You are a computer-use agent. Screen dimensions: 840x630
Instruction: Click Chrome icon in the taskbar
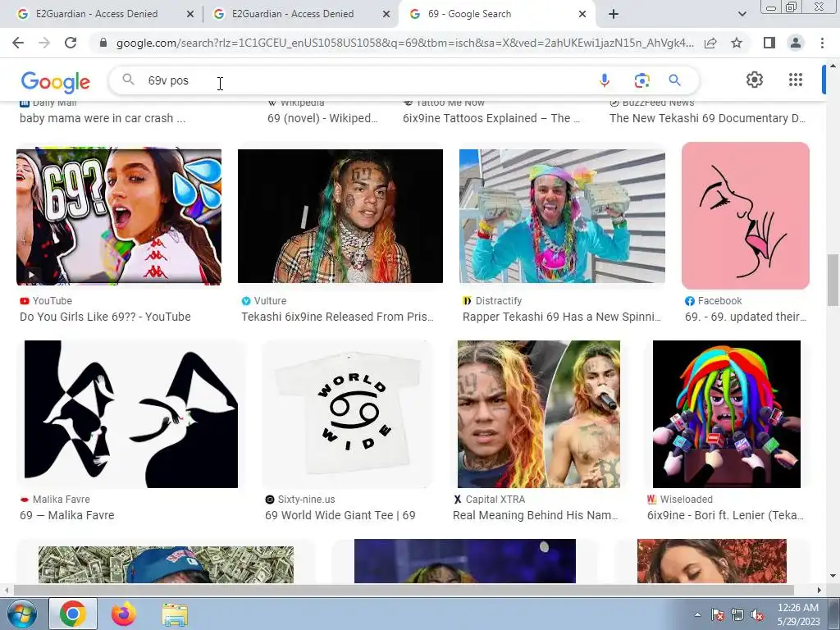(73, 614)
